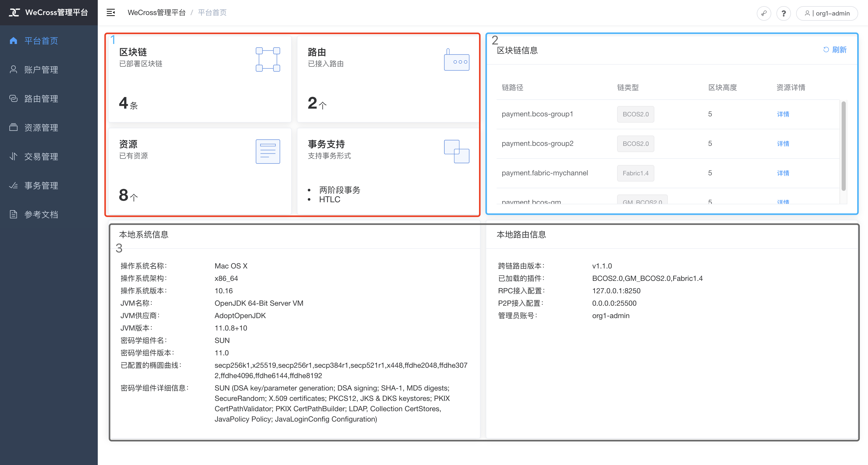Click the box icon for 资源管理
The height and width of the screenshot is (465, 868).
click(13, 128)
